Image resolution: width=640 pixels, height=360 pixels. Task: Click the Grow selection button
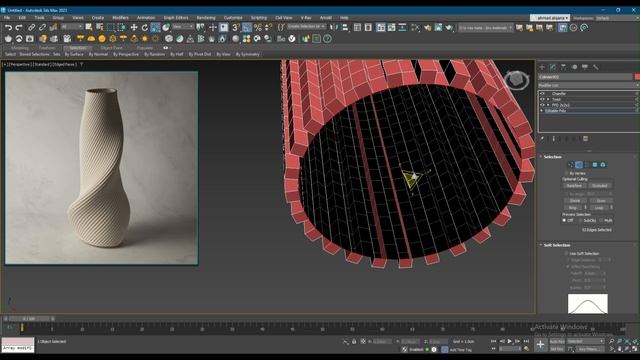click(601, 200)
